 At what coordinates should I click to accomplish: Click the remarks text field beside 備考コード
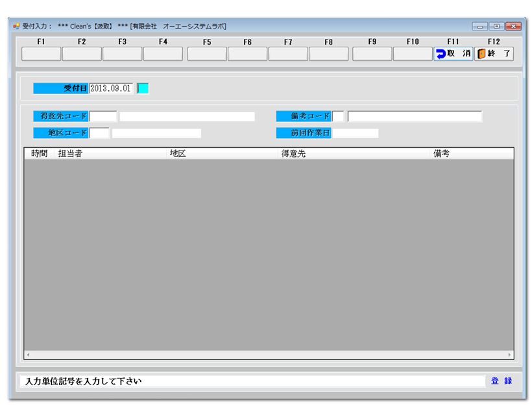(x=415, y=116)
